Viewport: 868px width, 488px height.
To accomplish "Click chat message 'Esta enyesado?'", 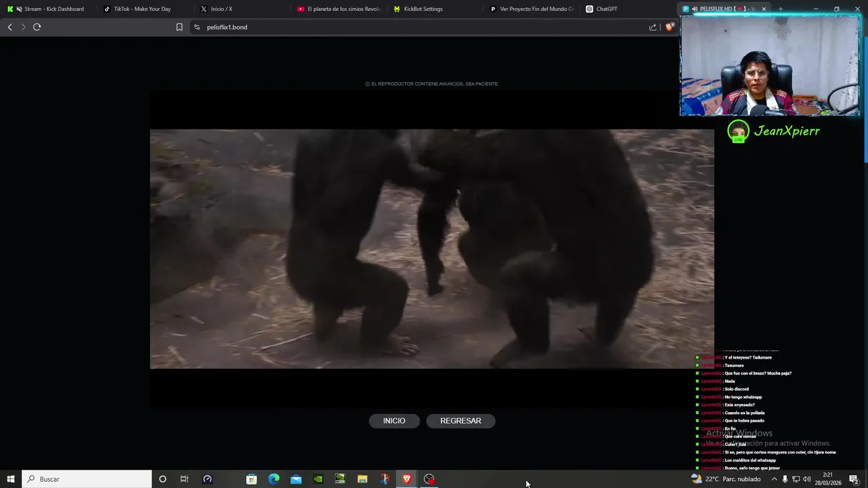I will tap(740, 405).
